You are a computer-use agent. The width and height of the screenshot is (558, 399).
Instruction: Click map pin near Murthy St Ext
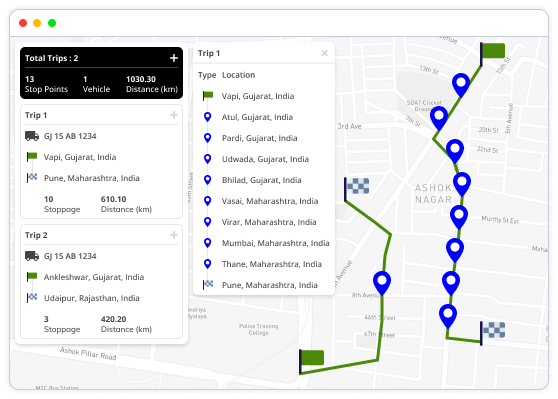tap(459, 217)
